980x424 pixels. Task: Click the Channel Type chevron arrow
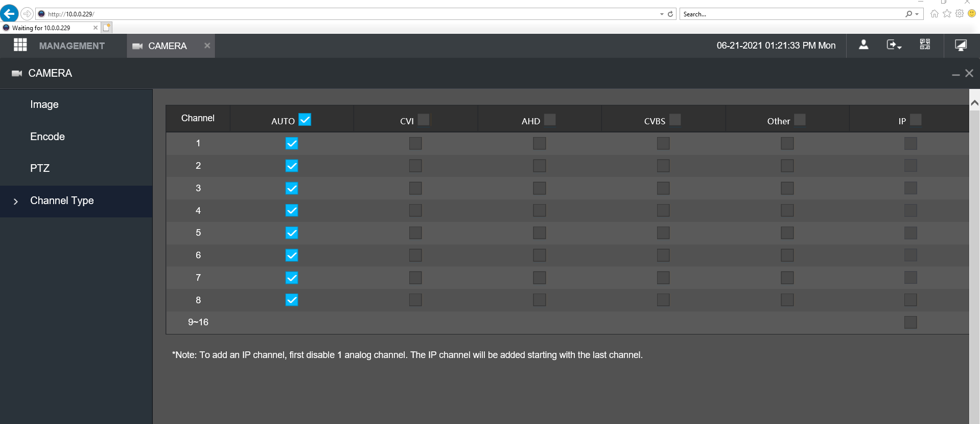pyautogui.click(x=15, y=202)
